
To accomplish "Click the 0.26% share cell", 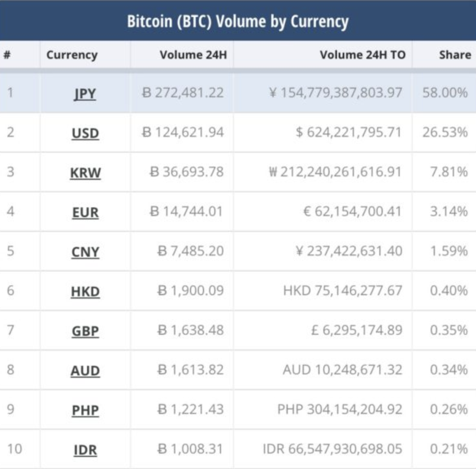I will [x=449, y=409].
